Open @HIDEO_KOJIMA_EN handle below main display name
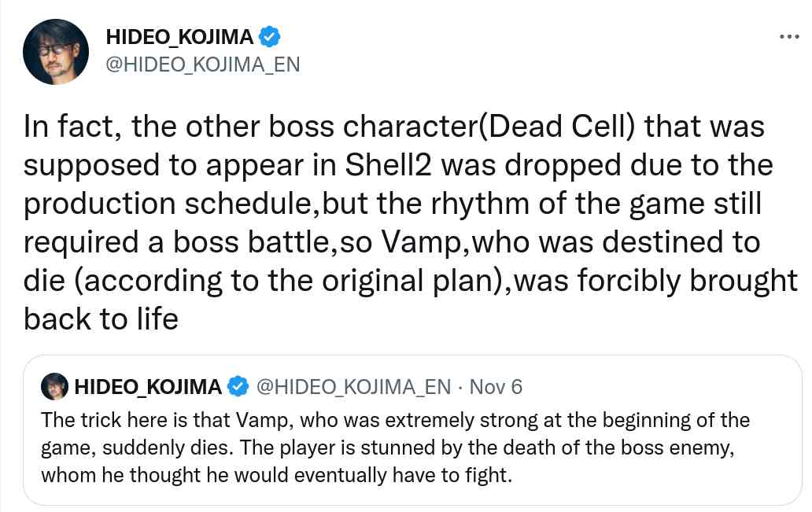Screen dimensions: 812x512 coord(202,64)
